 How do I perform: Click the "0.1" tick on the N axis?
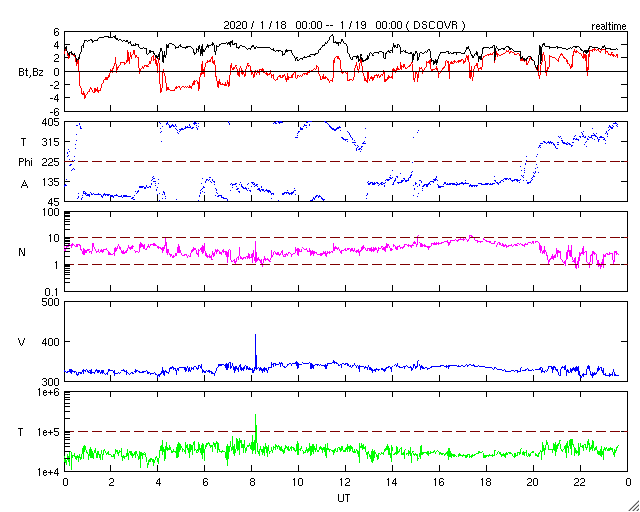pyautogui.click(x=53, y=291)
